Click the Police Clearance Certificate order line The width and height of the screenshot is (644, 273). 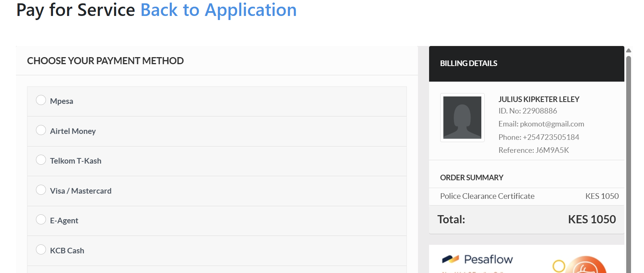click(487, 196)
